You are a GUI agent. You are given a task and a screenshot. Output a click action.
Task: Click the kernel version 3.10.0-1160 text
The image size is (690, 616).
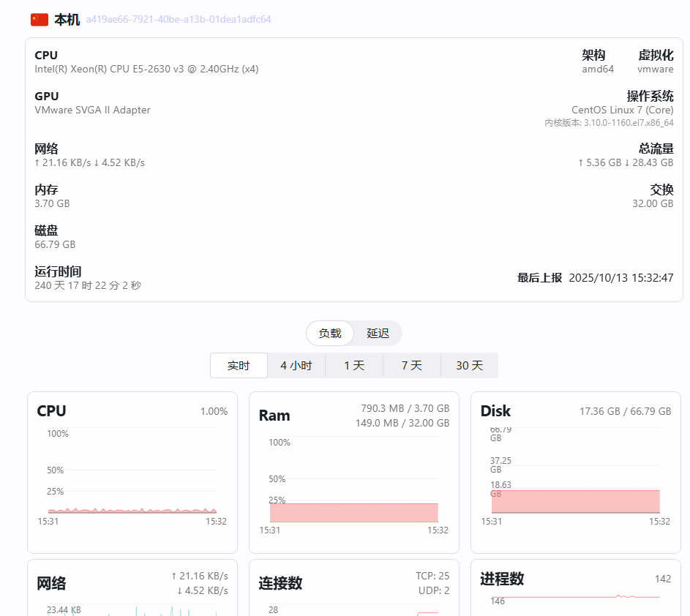[609, 123]
